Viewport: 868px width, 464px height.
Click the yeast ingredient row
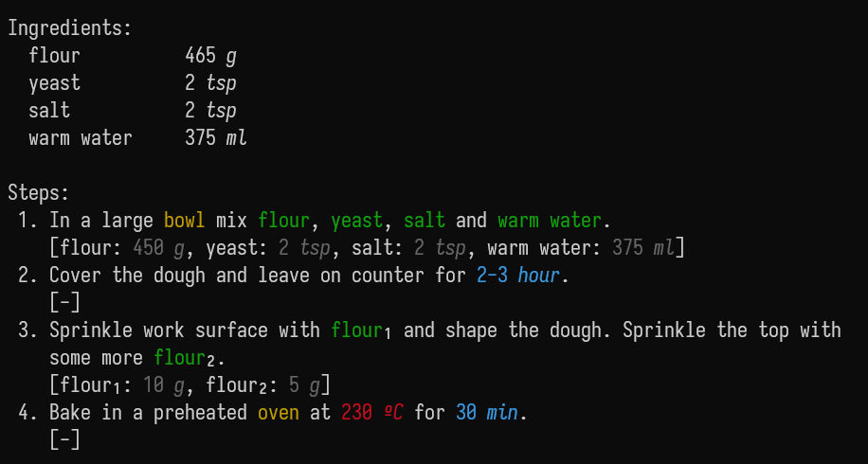[x=133, y=83]
